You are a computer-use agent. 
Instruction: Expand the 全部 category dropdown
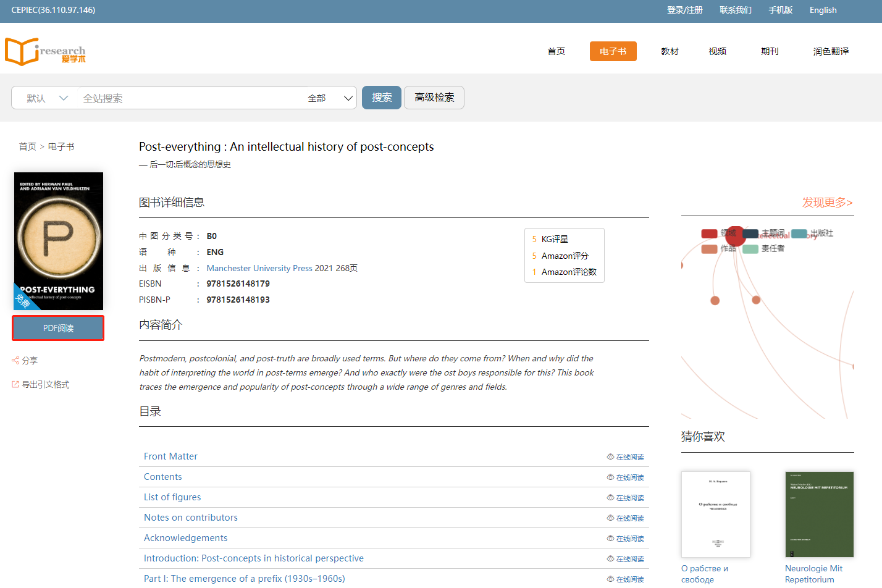[331, 98]
